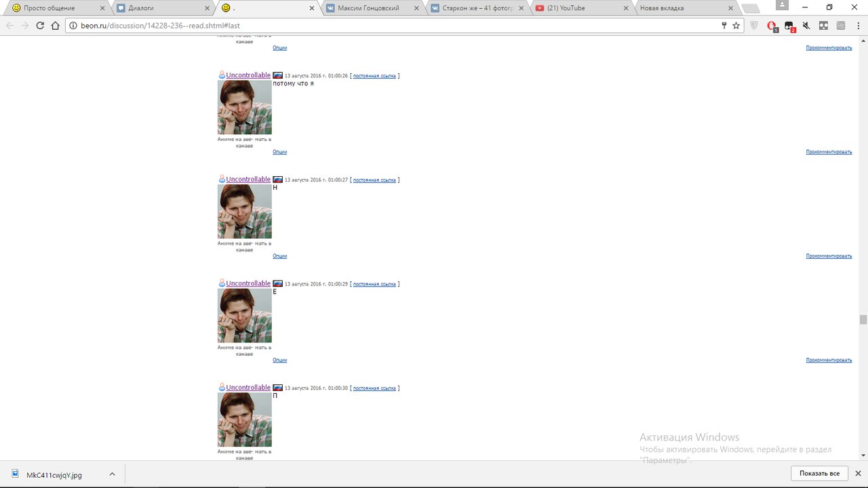Click the muted speaker extension icon

click(806, 26)
